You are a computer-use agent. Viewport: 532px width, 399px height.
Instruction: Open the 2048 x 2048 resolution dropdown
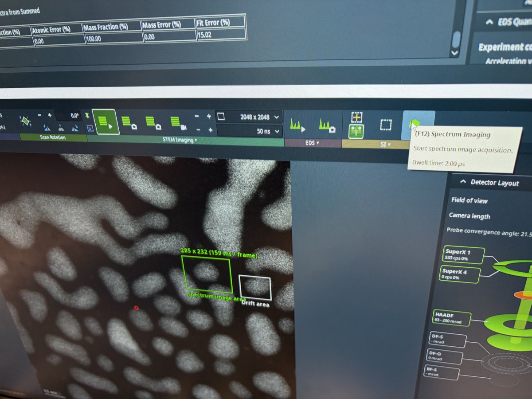[x=277, y=117]
